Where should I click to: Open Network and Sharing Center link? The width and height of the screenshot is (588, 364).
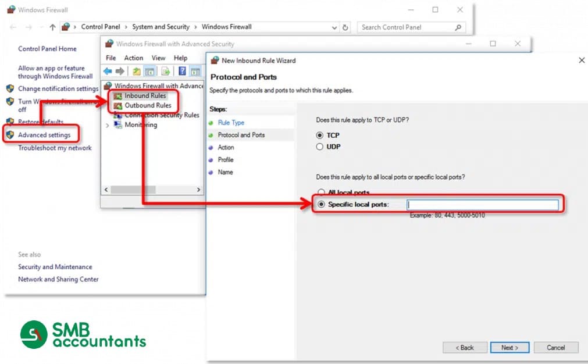click(58, 279)
